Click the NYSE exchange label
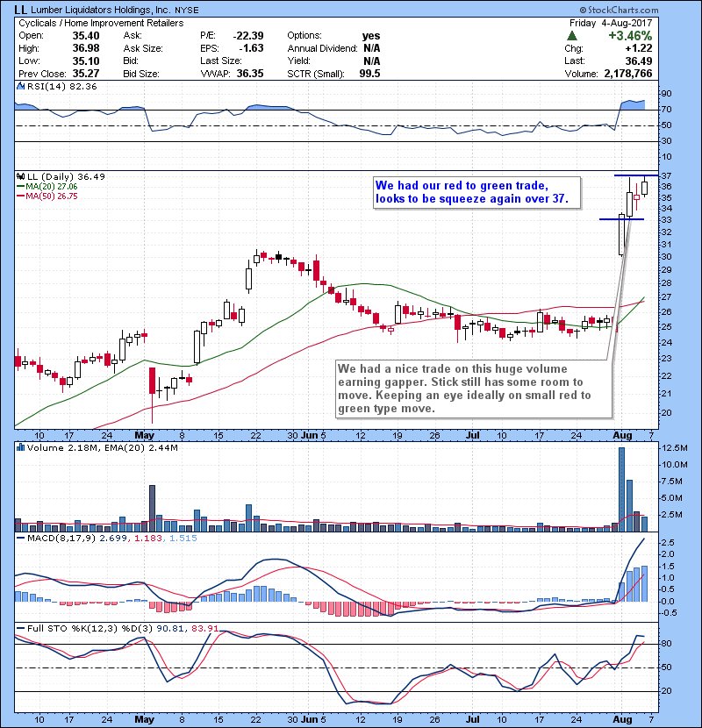The height and width of the screenshot is (728, 702). (187, 11)
